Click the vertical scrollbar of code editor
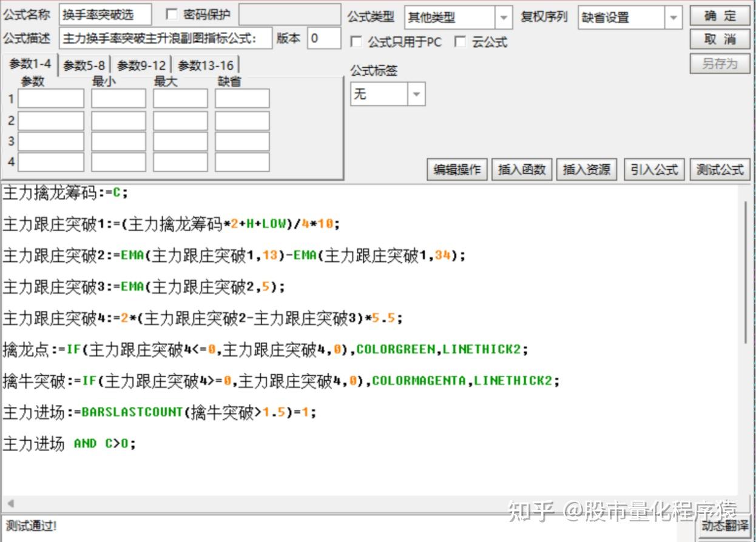 (x=746, y=273)
